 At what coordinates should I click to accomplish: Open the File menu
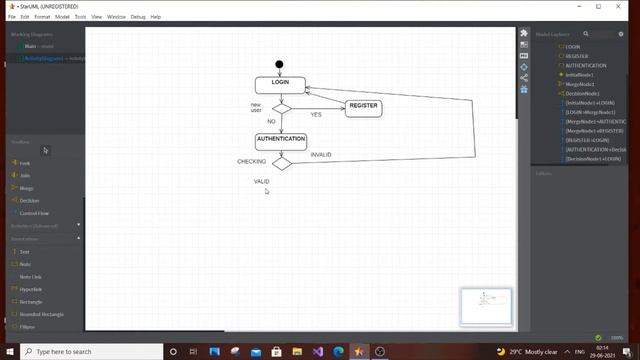tap(12, 17)
